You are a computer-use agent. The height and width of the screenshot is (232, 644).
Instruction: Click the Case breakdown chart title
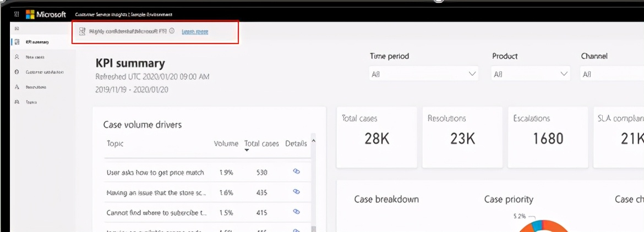point(386,199)
